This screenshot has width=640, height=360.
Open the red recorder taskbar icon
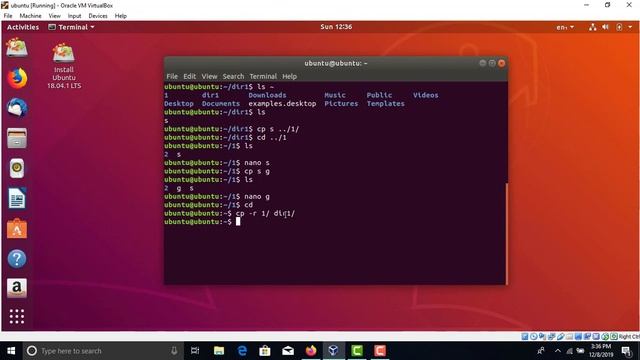(x=380, y=351)
